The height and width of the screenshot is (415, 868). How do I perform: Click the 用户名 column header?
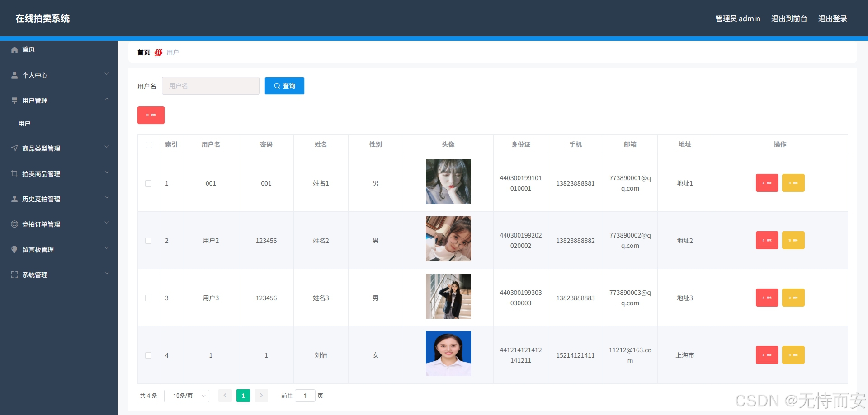click(x=211, y=145)
